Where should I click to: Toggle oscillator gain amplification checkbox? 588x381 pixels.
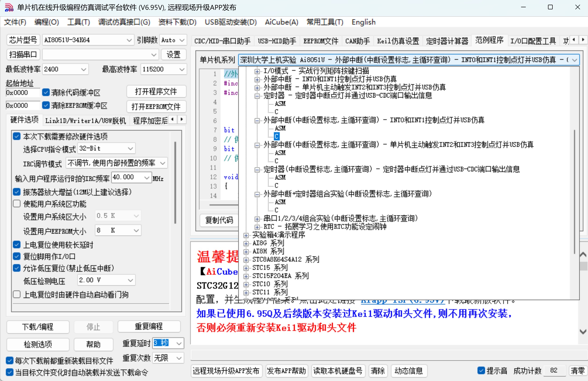(17, 192)
